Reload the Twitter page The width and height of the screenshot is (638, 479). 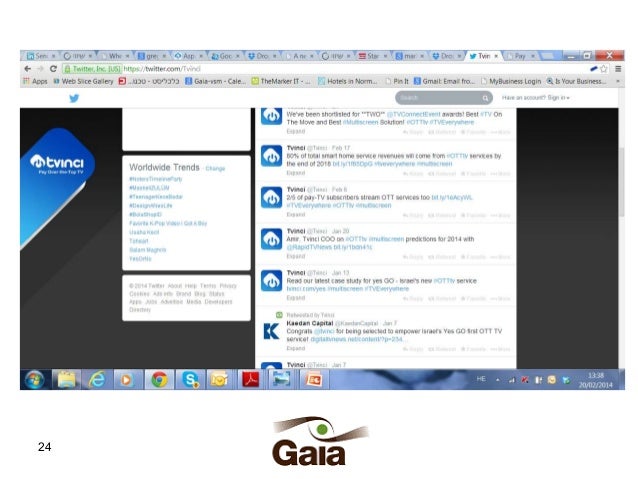click(53, 69)
